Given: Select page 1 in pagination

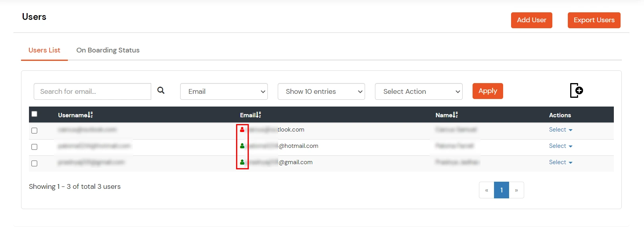Looking at the screenshot, I should click(x=502, y=190).
